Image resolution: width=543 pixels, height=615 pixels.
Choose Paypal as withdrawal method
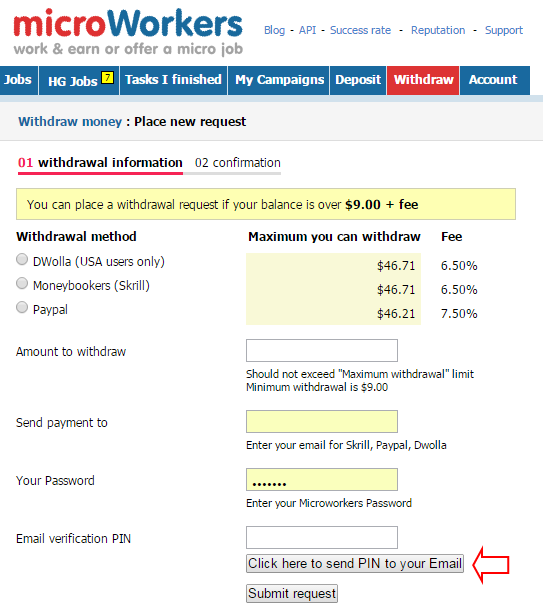coord(22,307)
